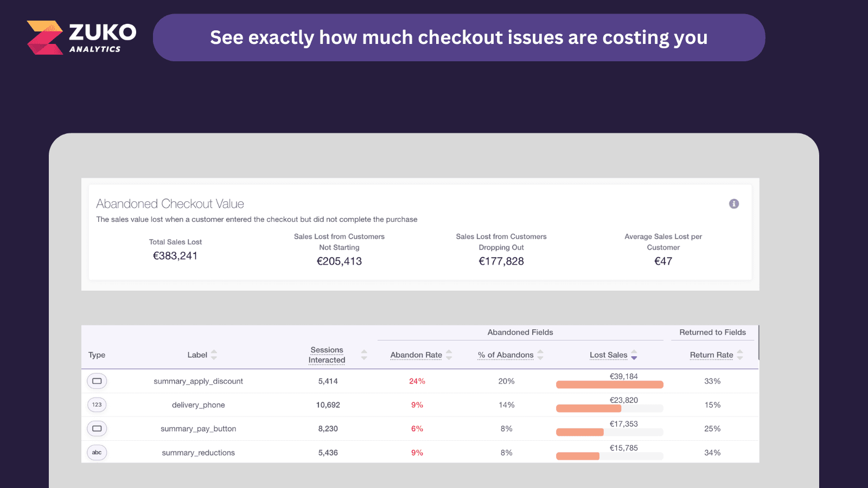
Task: Click the 34% return rate cell
Action: click(712, 453)
